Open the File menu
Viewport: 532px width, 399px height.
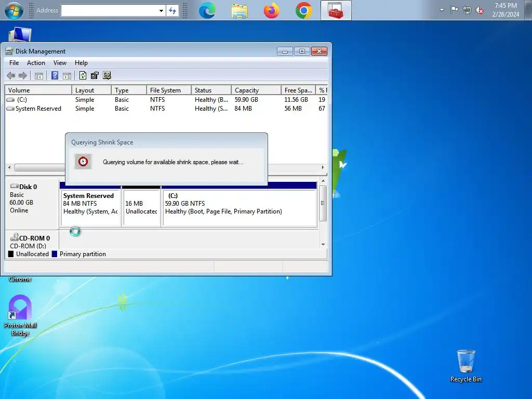pos(14,63)
